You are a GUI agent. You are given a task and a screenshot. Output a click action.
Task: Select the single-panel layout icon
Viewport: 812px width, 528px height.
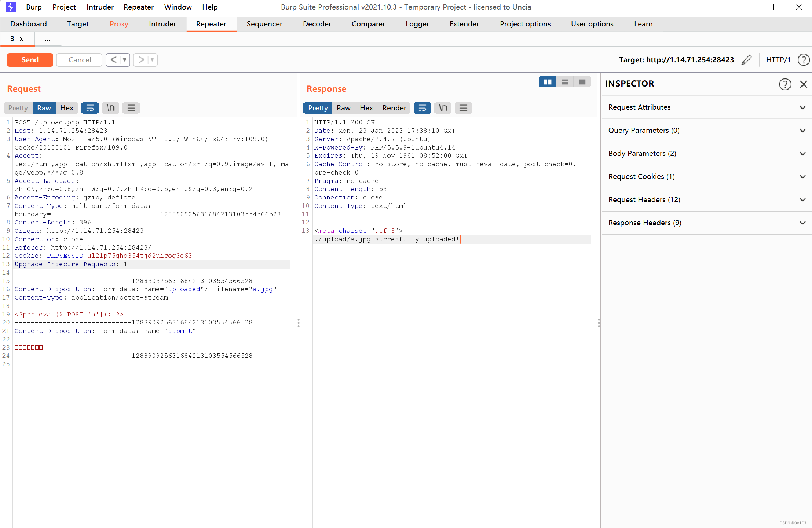[x=582, y=82]
